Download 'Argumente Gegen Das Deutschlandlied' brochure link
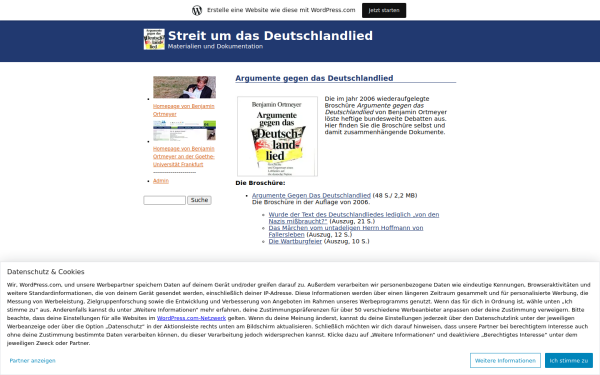 point(311,195)
